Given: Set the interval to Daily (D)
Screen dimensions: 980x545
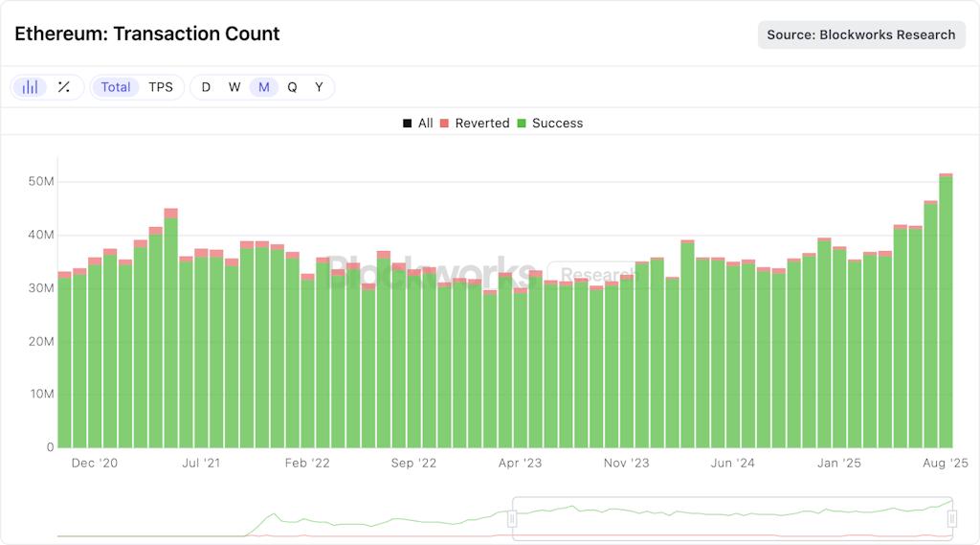Looking at the screenshot, I should tap(206, 87).
